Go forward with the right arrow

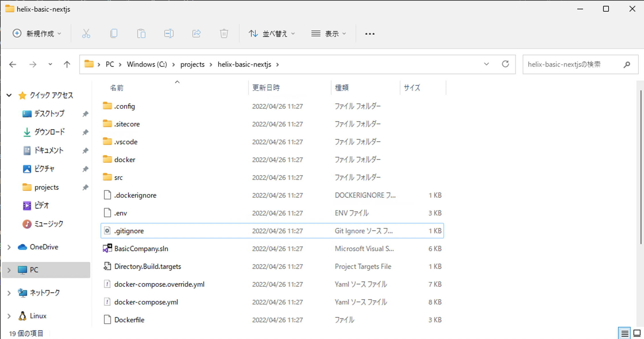33,64
